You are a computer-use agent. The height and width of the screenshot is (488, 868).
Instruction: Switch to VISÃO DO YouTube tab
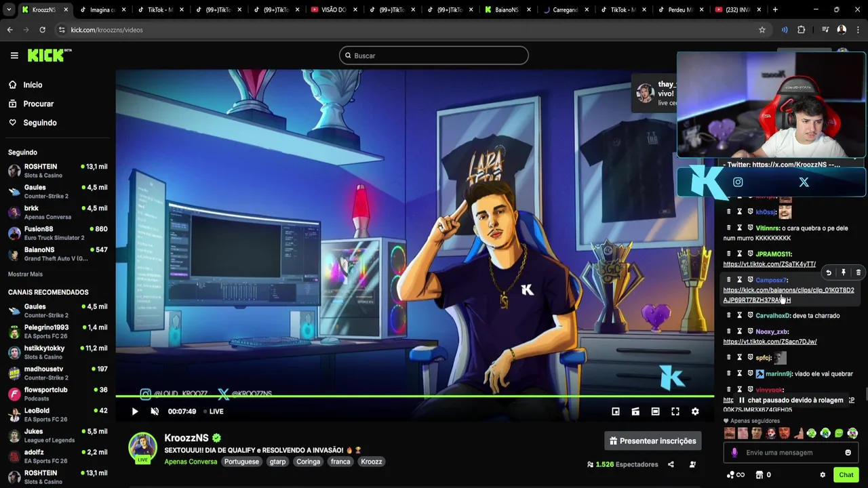pos(332,9)
